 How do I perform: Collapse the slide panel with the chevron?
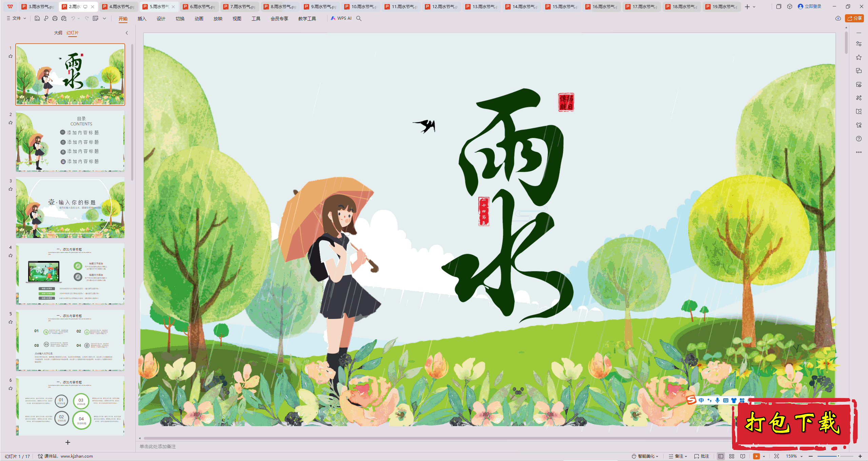127,33
